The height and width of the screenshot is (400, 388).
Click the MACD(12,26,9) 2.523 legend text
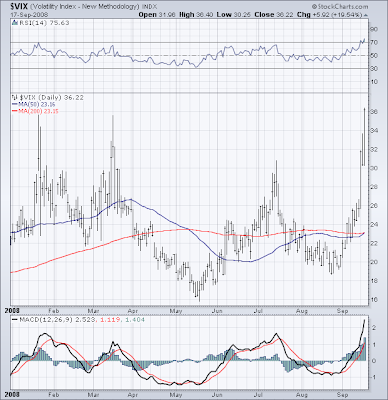[57, 320]
